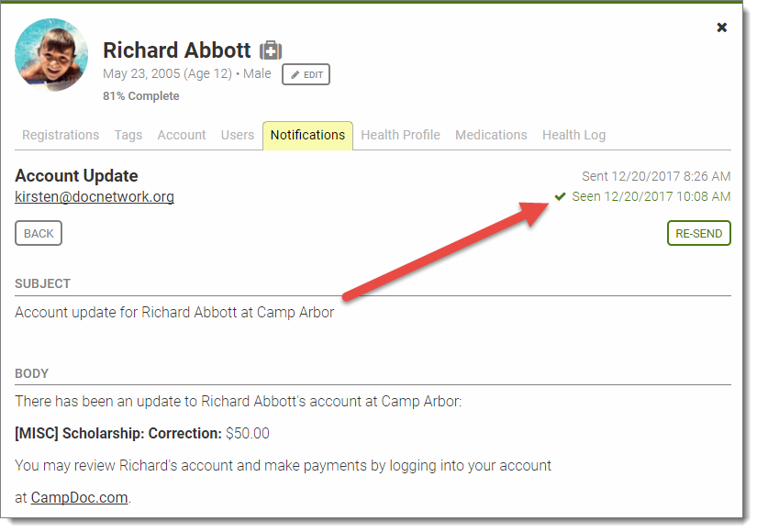Screen dimensions: 757x532
Task: Select the Notifications tab
Action: coord(307,135)
